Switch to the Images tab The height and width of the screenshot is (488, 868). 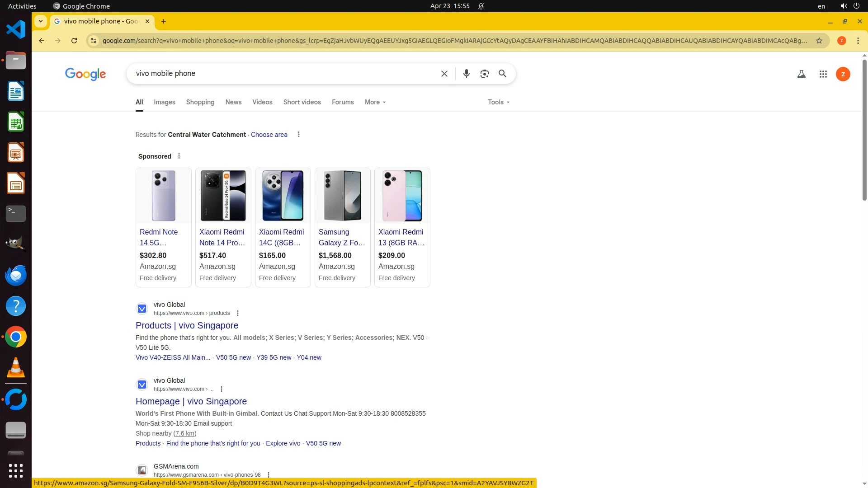(164, 102)
